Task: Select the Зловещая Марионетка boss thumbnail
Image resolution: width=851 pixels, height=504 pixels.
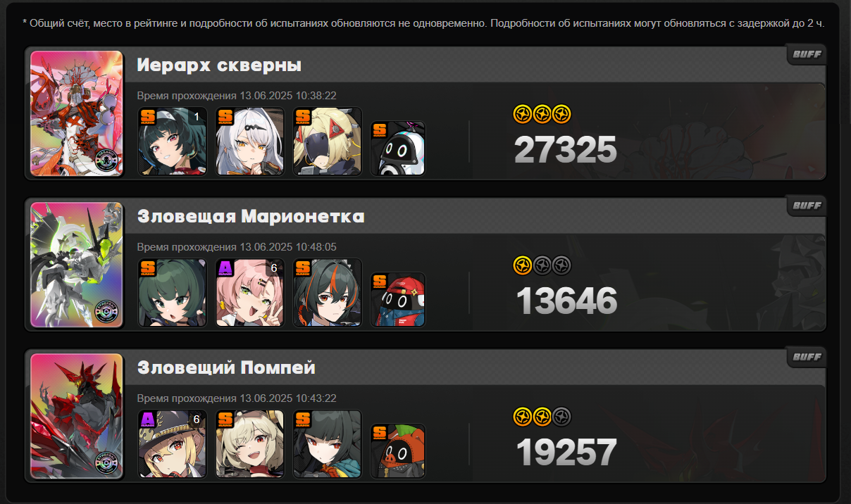Action: (77, 265)
